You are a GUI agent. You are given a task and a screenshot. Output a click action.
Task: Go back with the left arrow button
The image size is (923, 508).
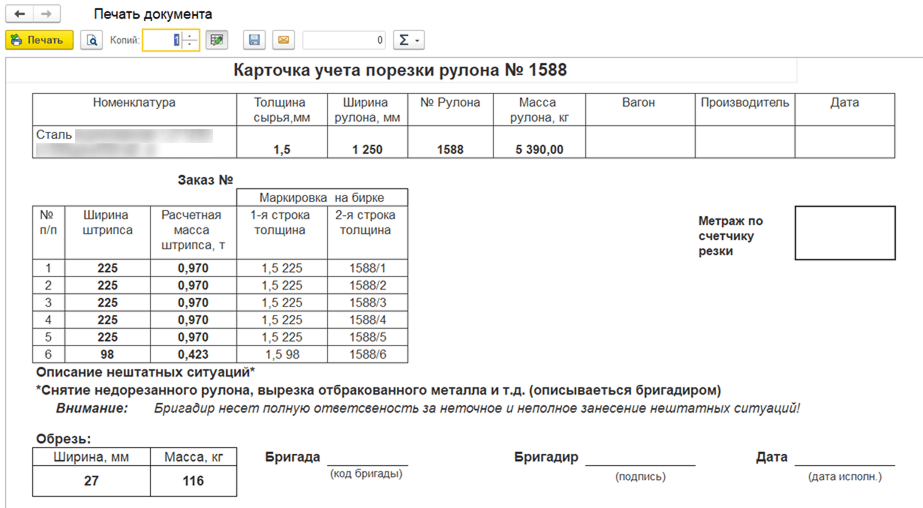click(19, 15)
